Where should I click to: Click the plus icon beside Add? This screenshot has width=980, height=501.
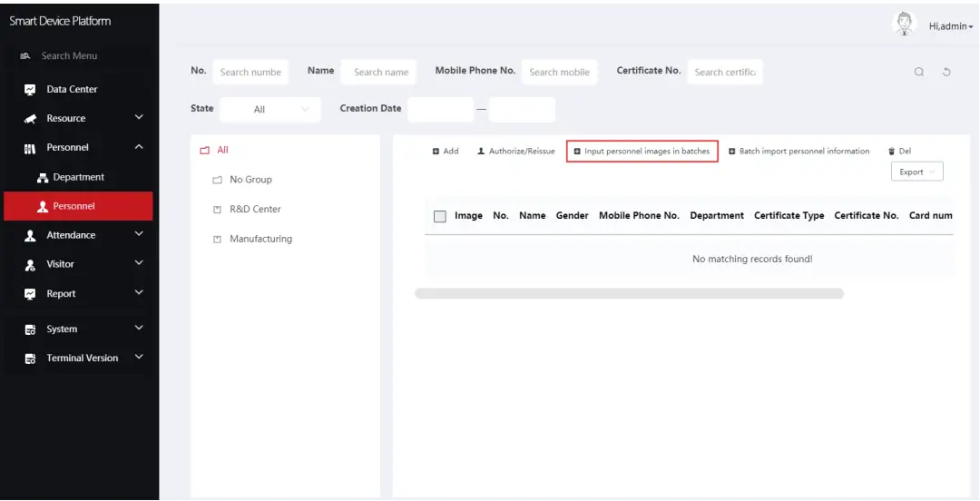click(x=436, y=152)
